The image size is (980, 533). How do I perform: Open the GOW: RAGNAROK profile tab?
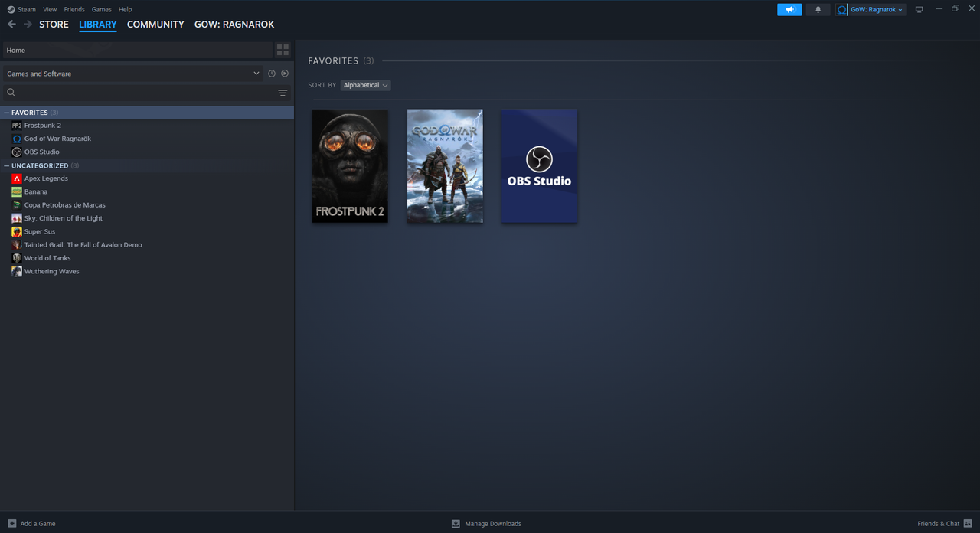click(x=234, y=25)
